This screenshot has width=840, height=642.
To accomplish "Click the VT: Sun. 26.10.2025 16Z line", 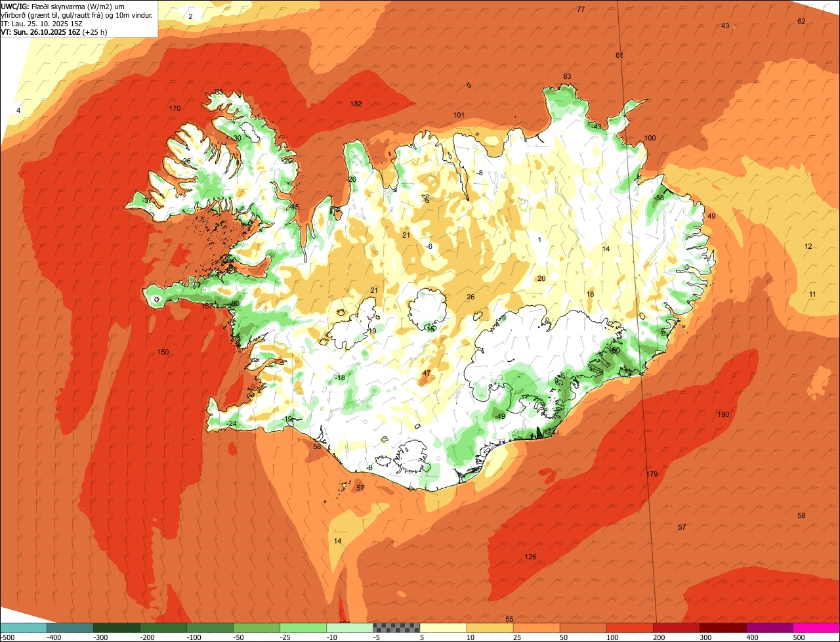I will pyautogui.click(x=54, y=32).
